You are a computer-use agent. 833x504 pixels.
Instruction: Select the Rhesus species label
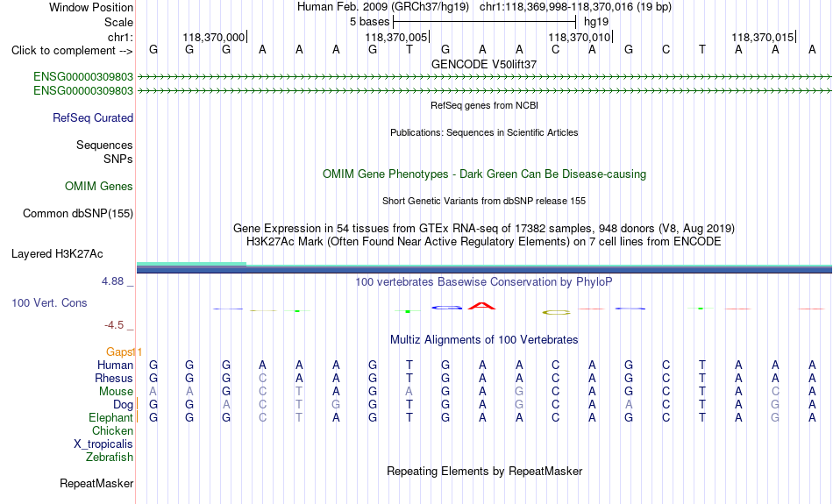[114, 378]
